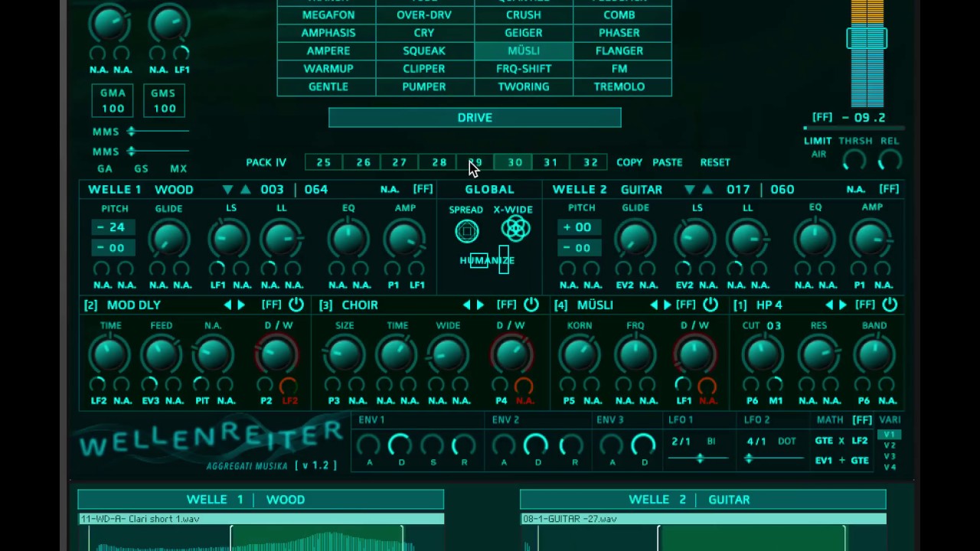Viewport: 980px width, 551px height.
Task: Click the X-WIDE flower icon in GLOBAL
Action: click(515, 228)
